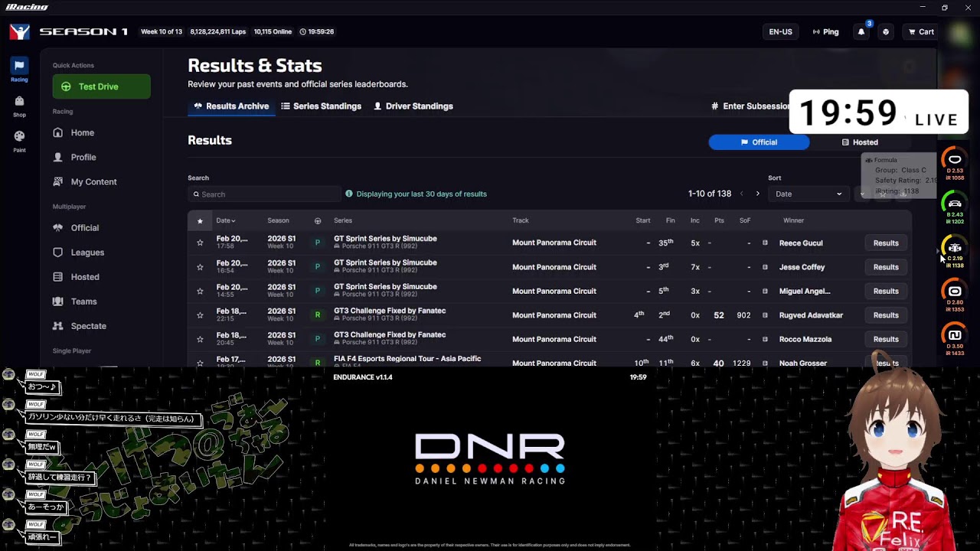980x551 pixels.
Task: Click Enter Subsession button
Action: coord(750,106)
